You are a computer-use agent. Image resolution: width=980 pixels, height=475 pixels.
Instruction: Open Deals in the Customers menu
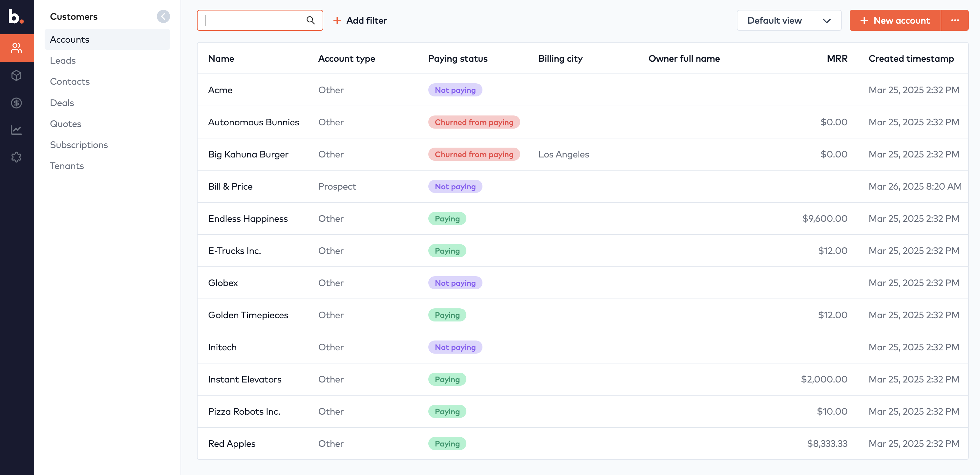(x=62, y=103)
